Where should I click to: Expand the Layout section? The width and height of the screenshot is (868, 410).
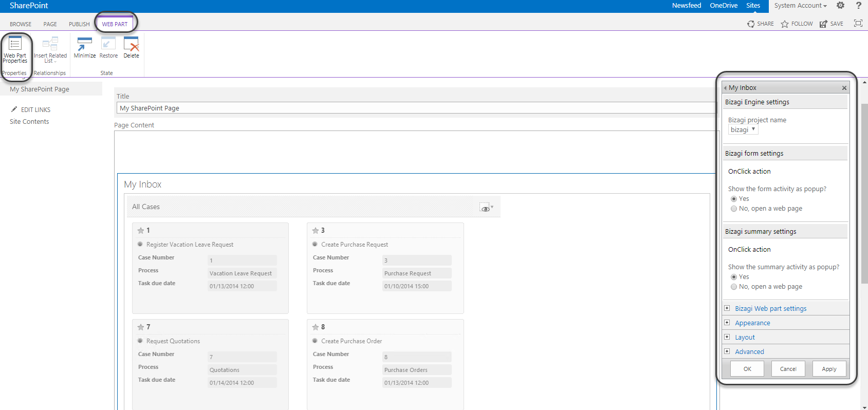point(727,337)
